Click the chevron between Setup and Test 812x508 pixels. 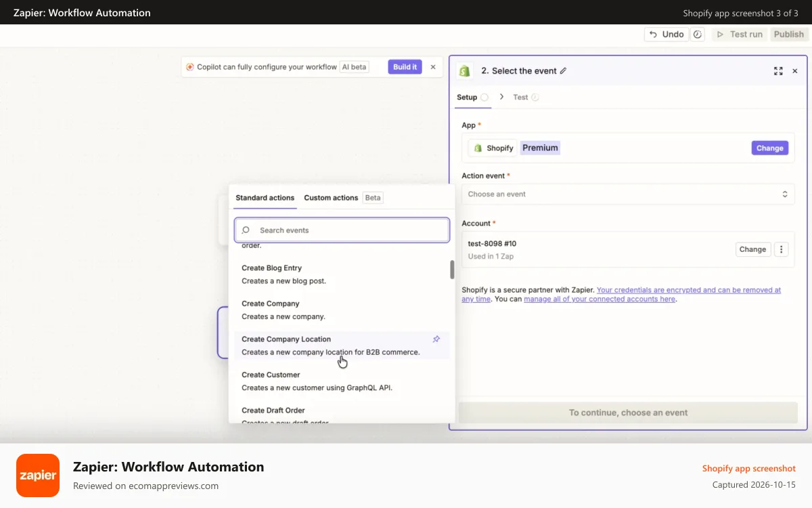(x=501, y=97)
